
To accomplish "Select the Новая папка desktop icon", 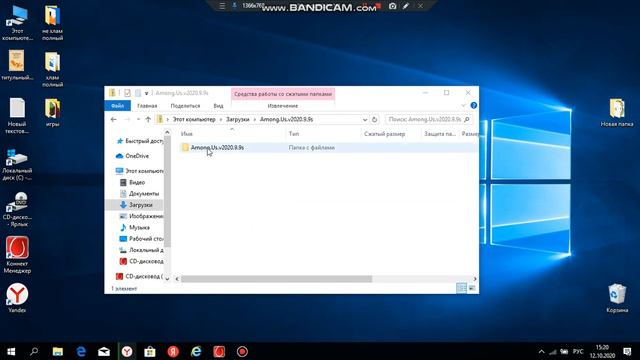I will [617, 113].
